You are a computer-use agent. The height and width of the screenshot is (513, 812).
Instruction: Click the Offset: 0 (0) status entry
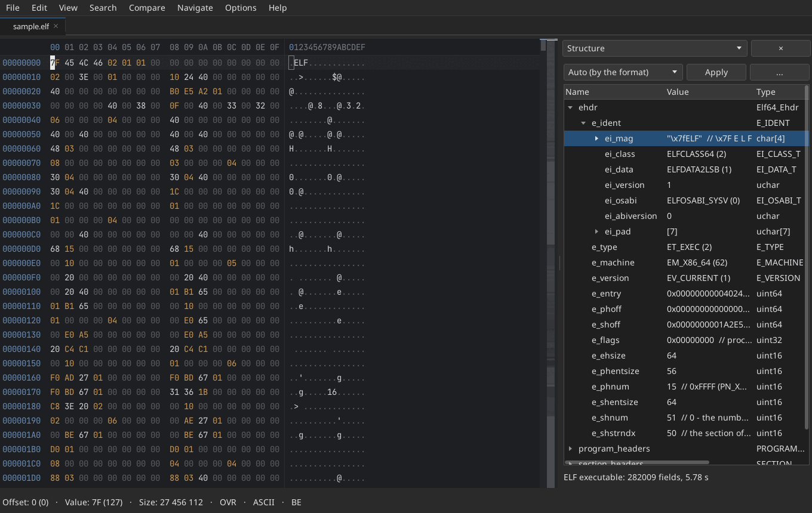[x=26, y=502]
